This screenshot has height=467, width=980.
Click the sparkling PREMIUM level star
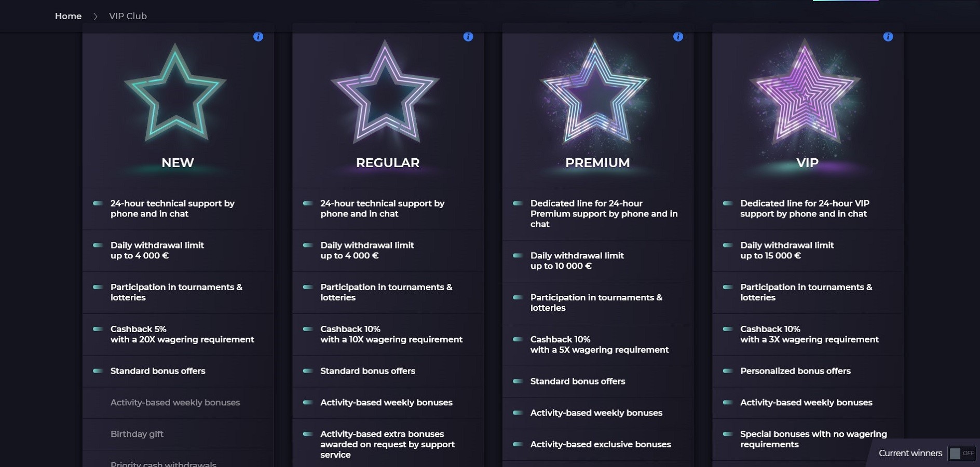pyautogui.click(x=595, y=93)
